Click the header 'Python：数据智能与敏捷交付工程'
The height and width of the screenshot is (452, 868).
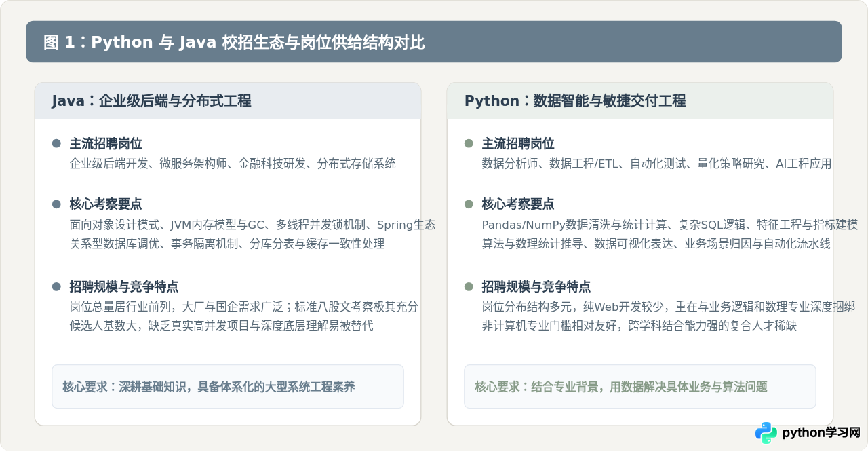click(x=575, y=101)
